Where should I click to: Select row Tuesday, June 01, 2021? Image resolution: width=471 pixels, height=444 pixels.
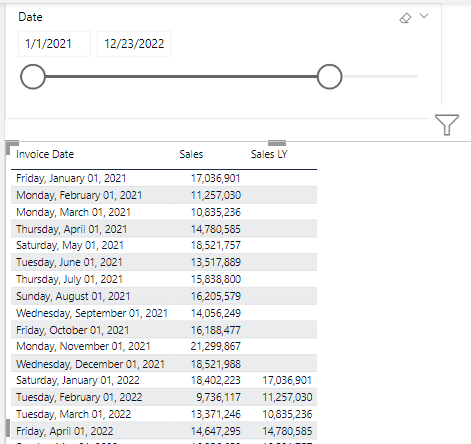(x=164, y=262)
